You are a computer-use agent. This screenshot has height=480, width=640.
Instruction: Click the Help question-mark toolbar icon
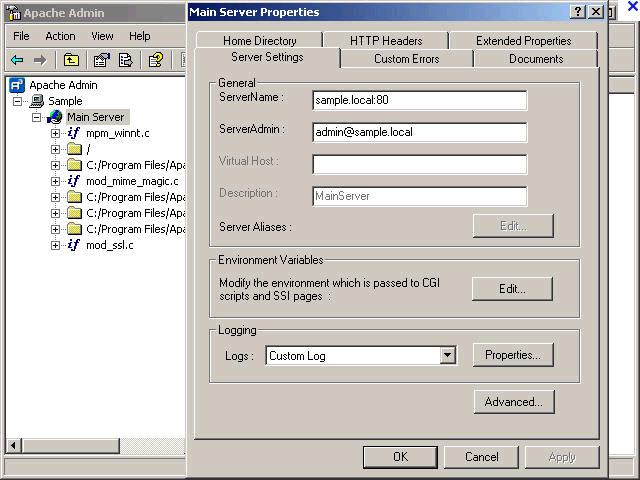pyautogui.click(x=156, y=60)
